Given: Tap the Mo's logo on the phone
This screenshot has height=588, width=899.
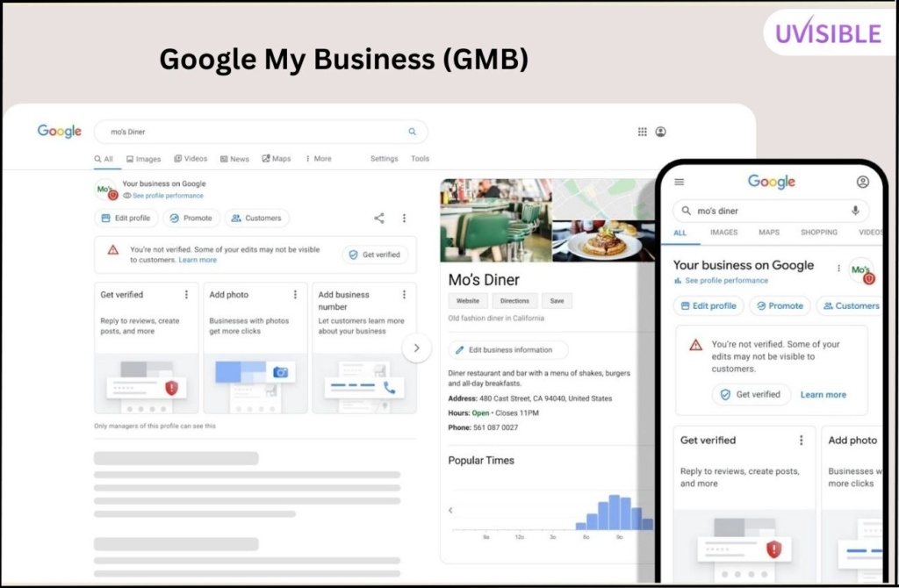Looking at the screenshot, I should coord(861,270).
